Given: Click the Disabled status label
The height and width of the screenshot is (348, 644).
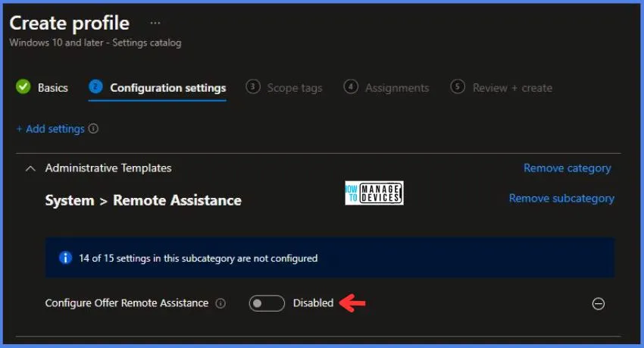Looking at the screenshot, I should click(313, 303).
